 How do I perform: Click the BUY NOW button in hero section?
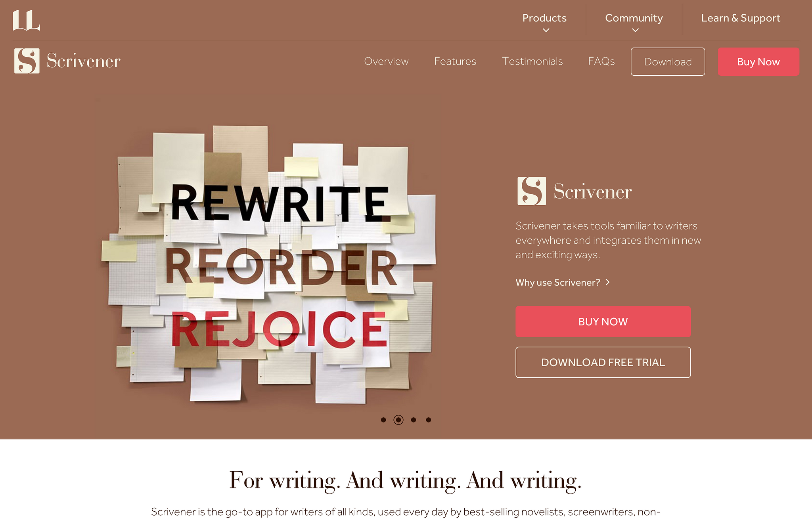click(x=603, y=321)
